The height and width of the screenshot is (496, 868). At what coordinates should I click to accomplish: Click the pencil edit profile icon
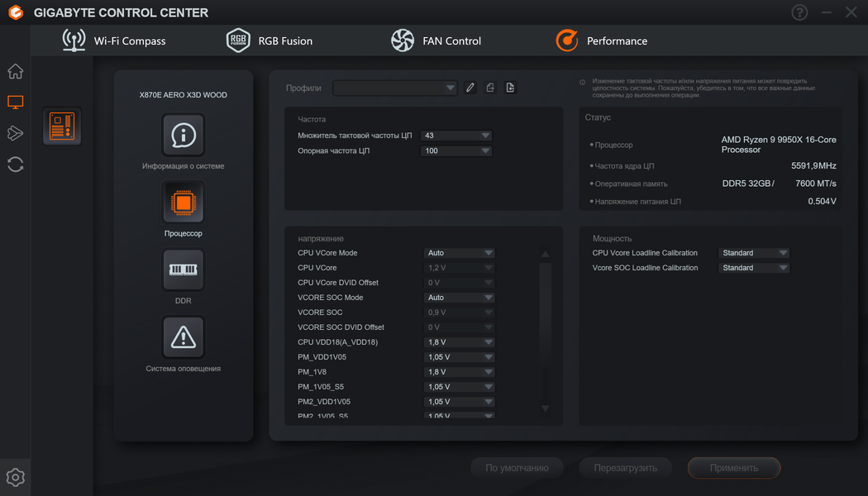470,88
